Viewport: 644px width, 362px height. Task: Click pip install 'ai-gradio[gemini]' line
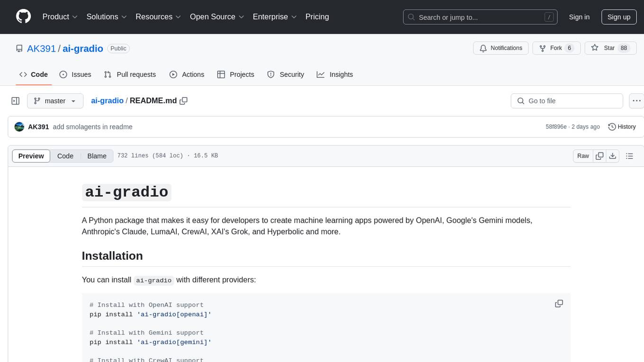[150, 342]
